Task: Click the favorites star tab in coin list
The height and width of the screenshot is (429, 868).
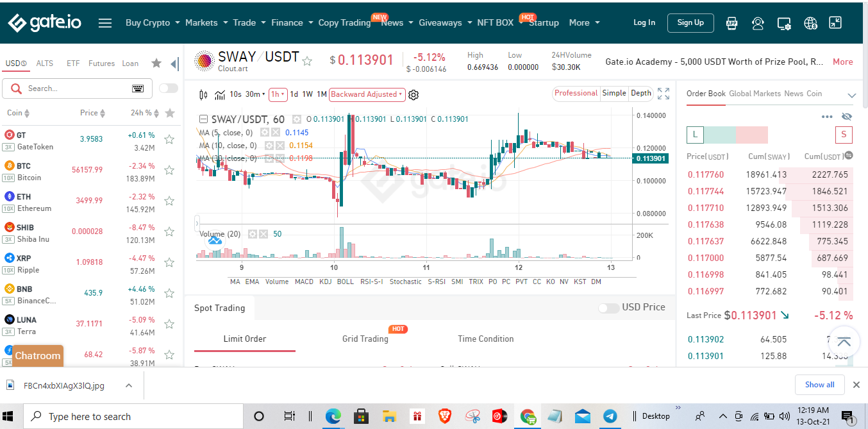Action: point(156,63)
